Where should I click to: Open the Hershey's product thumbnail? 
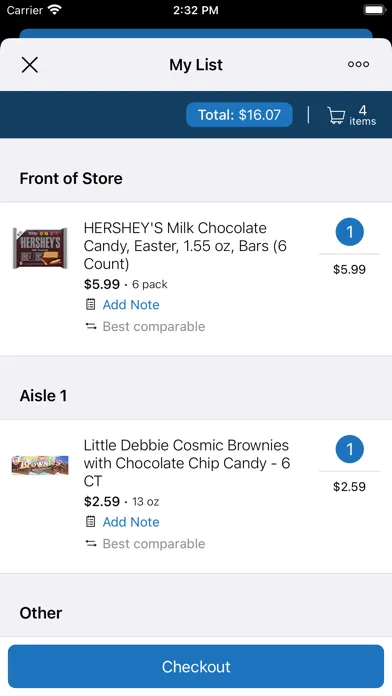(40, 248)
